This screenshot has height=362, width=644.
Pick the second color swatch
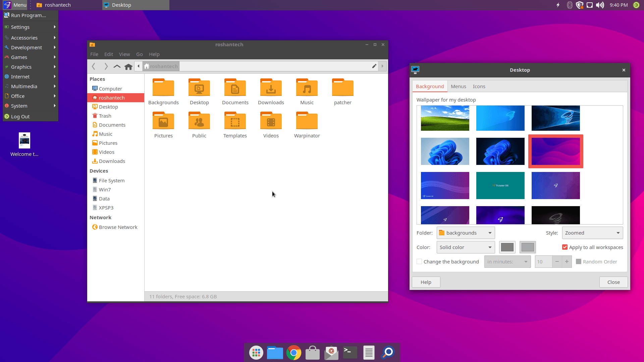point(528,247)
